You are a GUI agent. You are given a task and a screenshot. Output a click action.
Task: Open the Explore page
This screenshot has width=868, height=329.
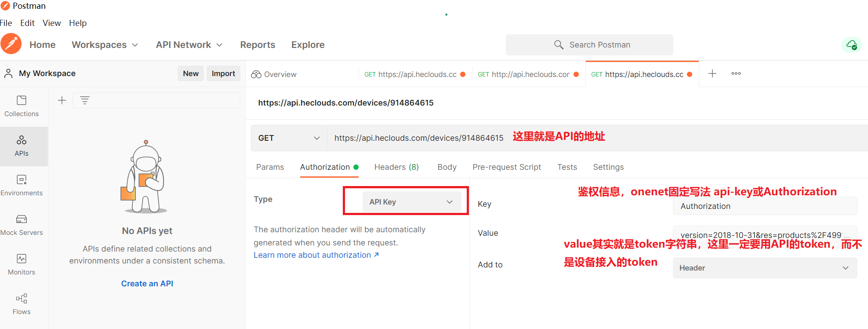click(308, 45)
